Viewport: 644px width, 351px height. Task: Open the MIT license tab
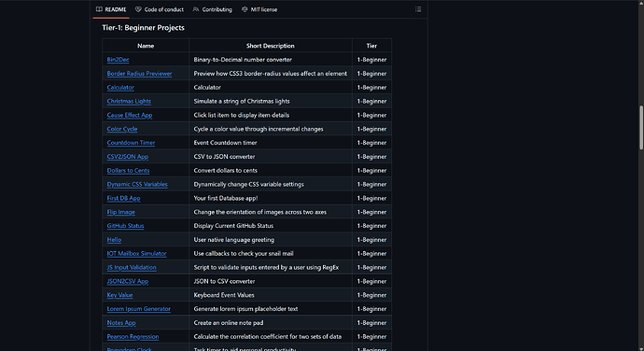point(259,9)
